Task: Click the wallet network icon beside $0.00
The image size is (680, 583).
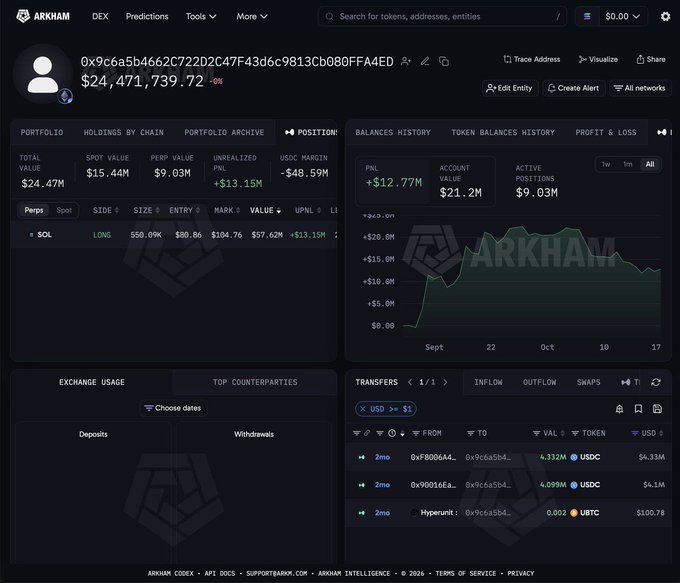Action: tap(587, 16)
